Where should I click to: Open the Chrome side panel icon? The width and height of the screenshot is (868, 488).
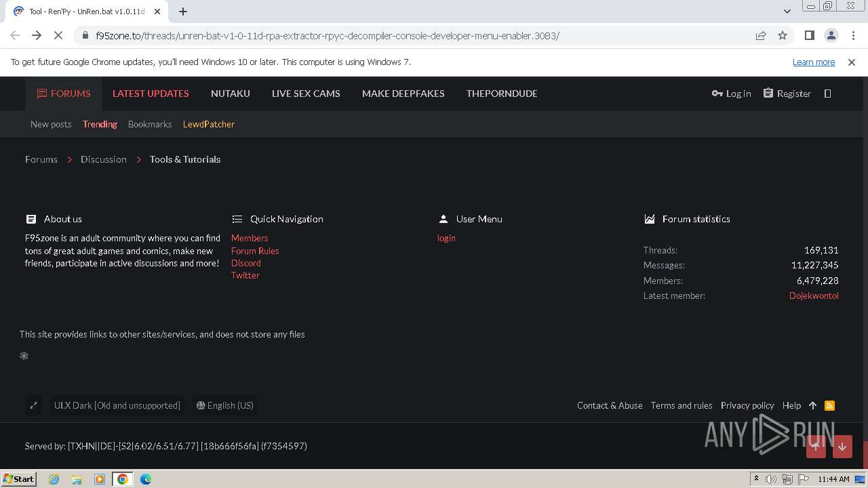click(x=809, y=35)
